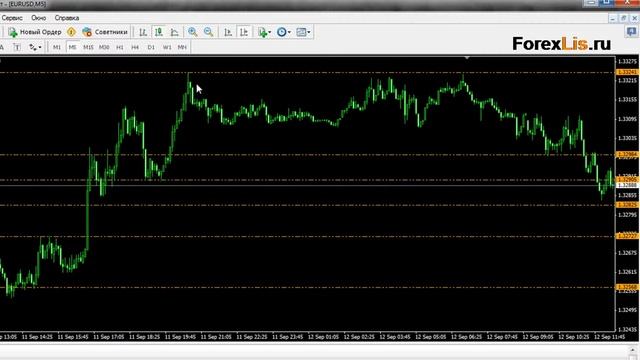This screenshot has height=360, width=640.
Task: Click the 12 Sep 01:05 time label
Action: pos(323,337)
